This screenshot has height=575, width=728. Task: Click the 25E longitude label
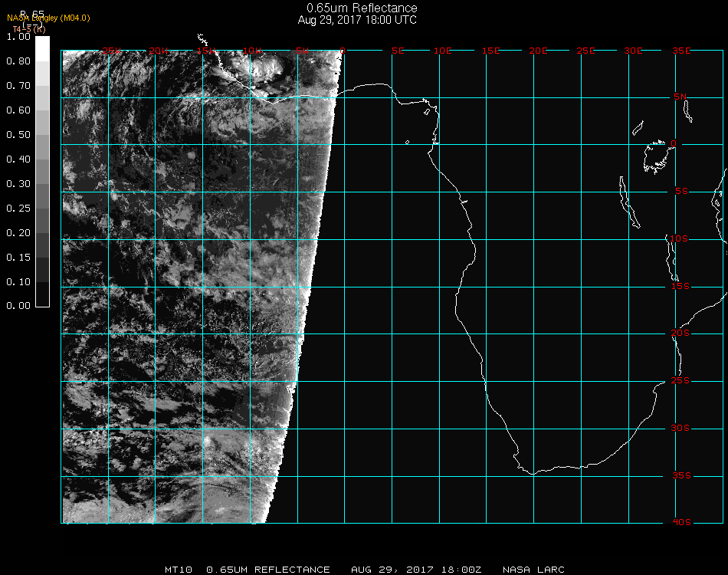[x=585, y=51]
